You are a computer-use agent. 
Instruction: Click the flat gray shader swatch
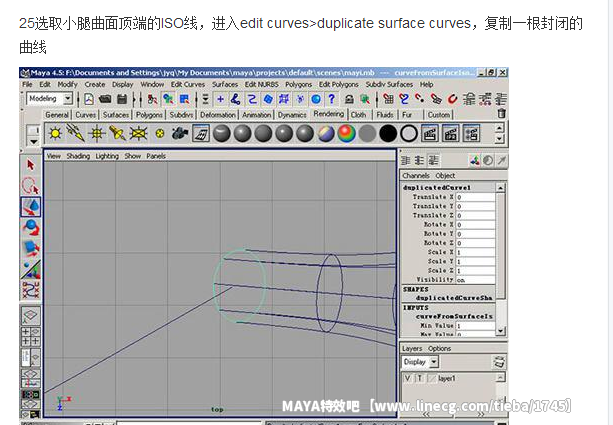coord(367,134)
